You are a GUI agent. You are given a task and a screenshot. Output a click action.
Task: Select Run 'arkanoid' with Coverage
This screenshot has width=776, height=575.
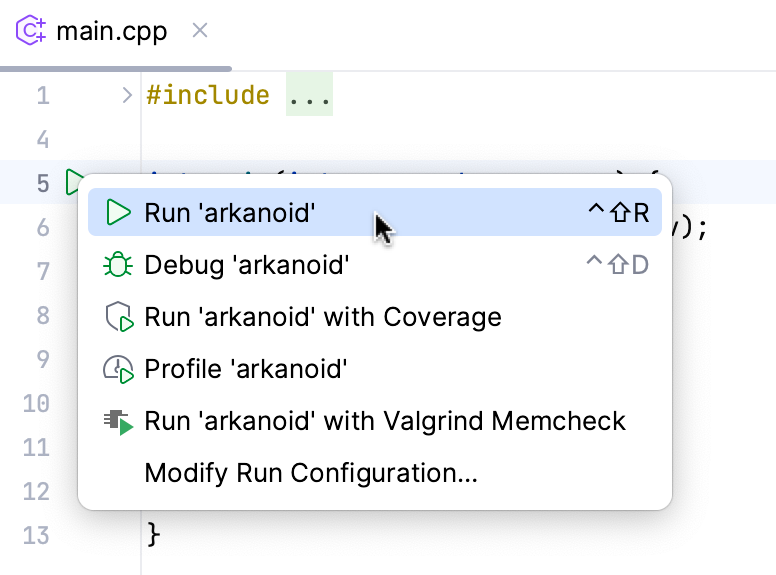tap(322, 318)
